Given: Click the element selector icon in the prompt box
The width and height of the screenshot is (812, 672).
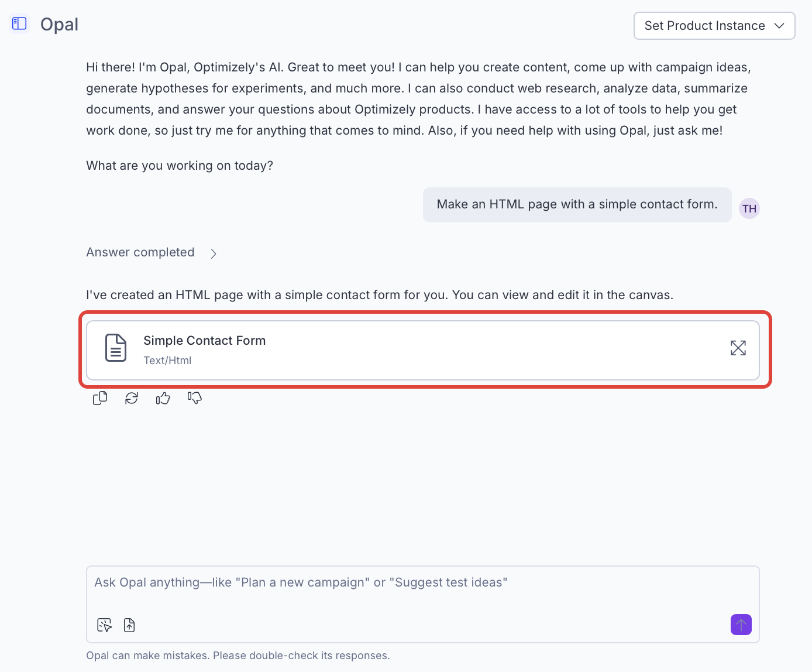Looking at the screenshot, I should 105,625.
